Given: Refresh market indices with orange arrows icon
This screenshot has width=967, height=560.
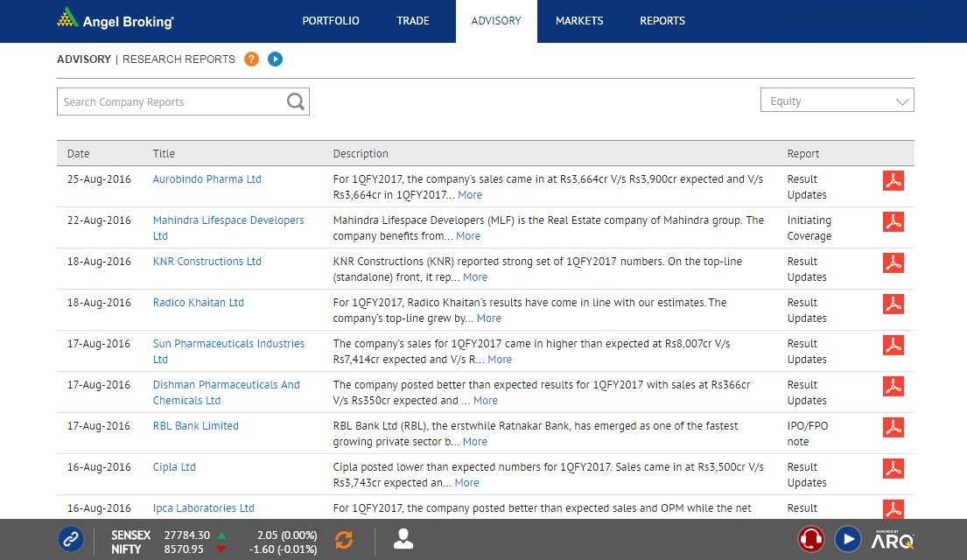Looking at the screenshot, I should [344, 539].
